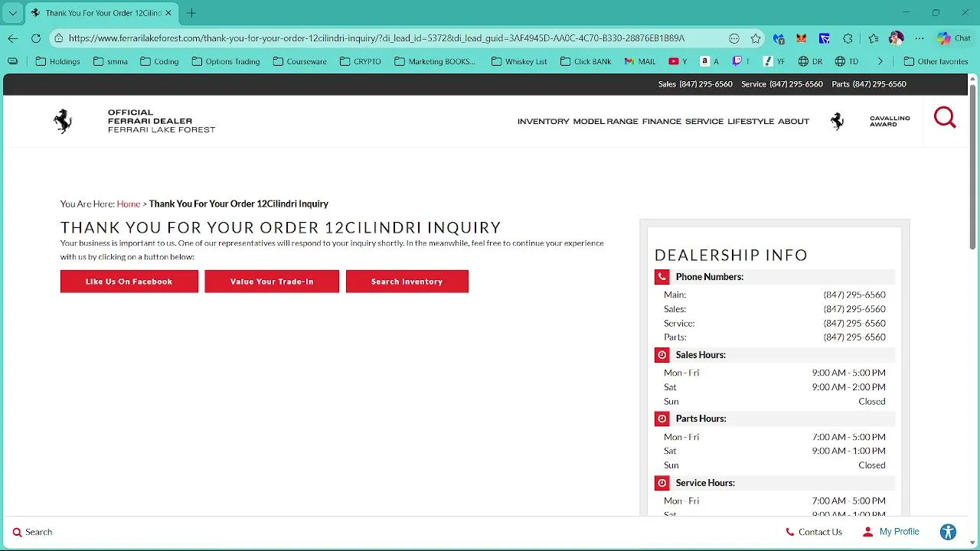The image size is (980, 551).
Task: Click Like Us On Facebook button
Action: coord(129,282)
